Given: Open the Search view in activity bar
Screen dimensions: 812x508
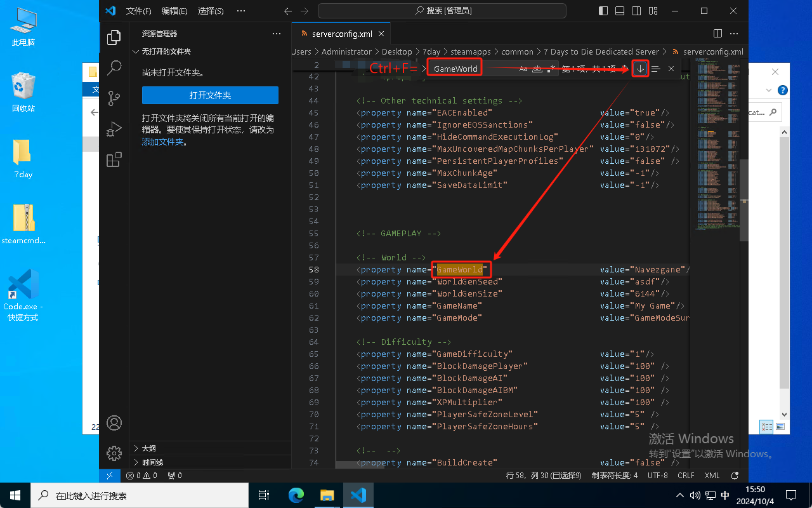Looking at the screenshot, I should coord(114,67).
